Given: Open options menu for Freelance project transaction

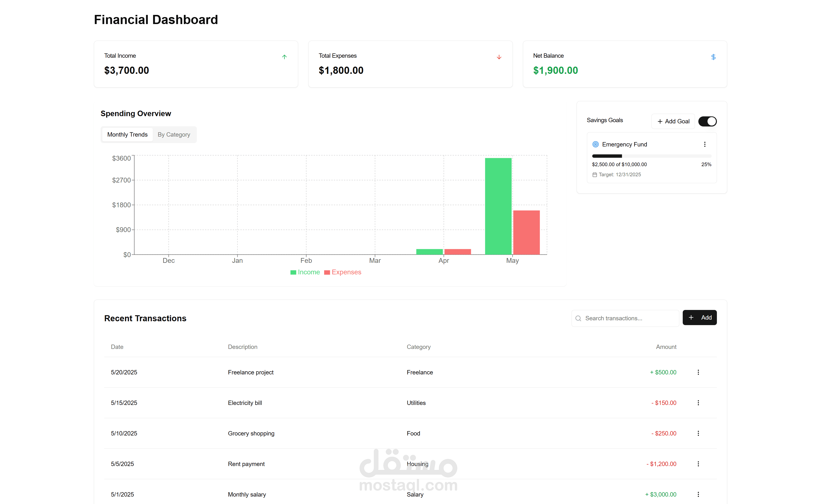Looking at the screenshot, I should [x=698, y=372].
